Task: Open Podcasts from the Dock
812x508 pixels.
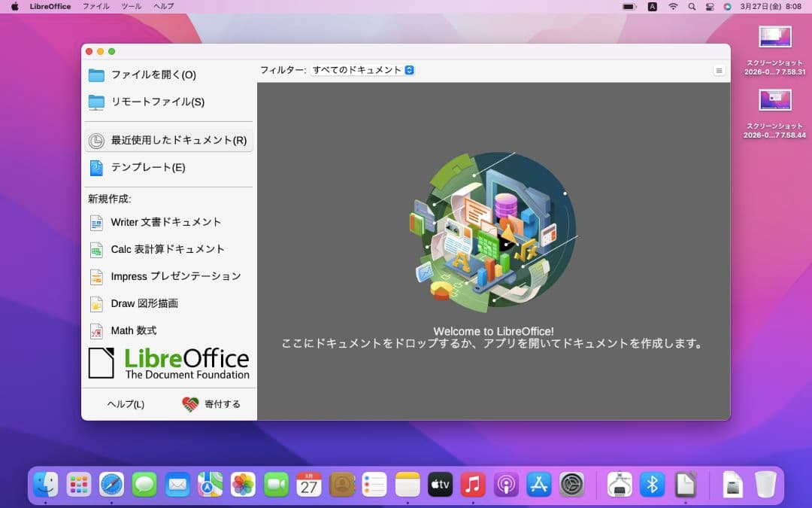Action: [x=506, y=485]
